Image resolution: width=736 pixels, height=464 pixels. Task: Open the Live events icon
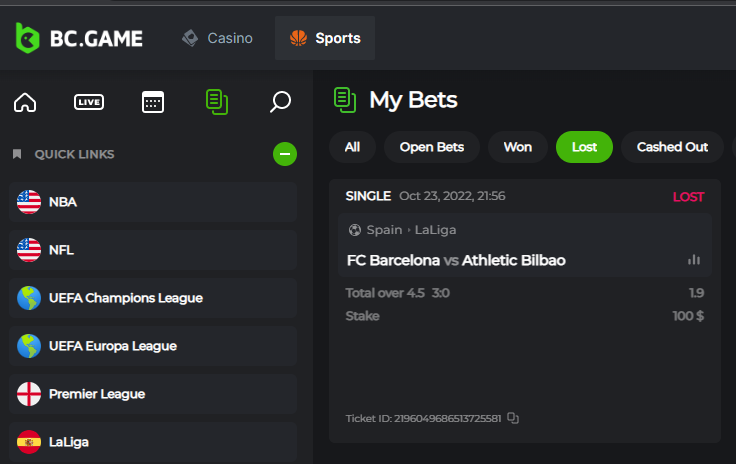click(x=89, y=102)
